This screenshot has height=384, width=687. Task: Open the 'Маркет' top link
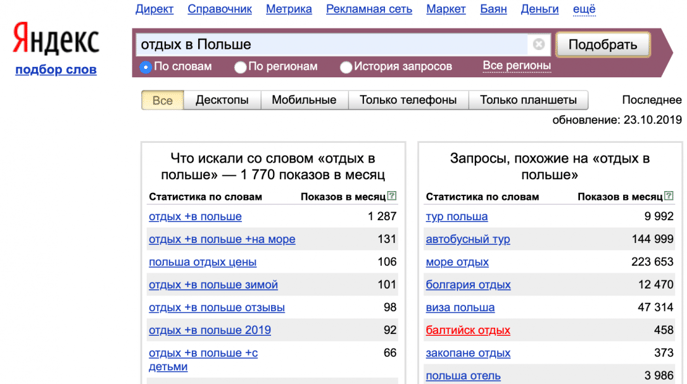pyautogui.click(x=446, y=9)
